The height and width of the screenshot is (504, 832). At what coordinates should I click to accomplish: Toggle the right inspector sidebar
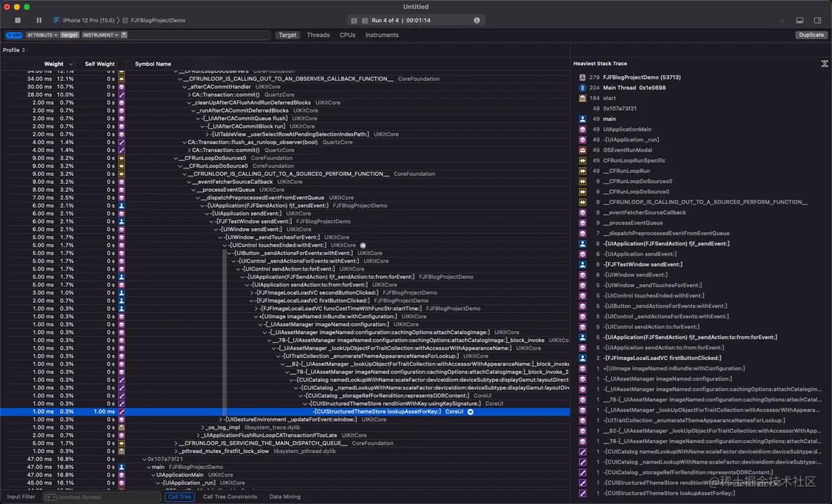click(818, 21)
